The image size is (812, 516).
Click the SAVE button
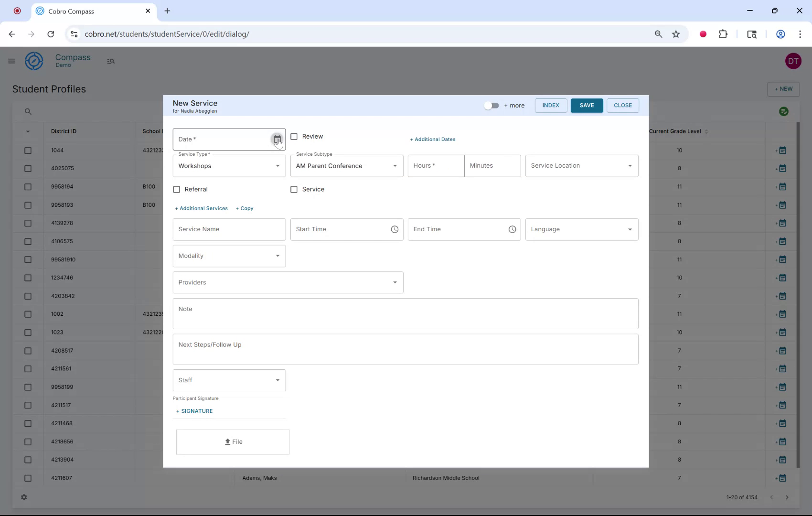587,105
